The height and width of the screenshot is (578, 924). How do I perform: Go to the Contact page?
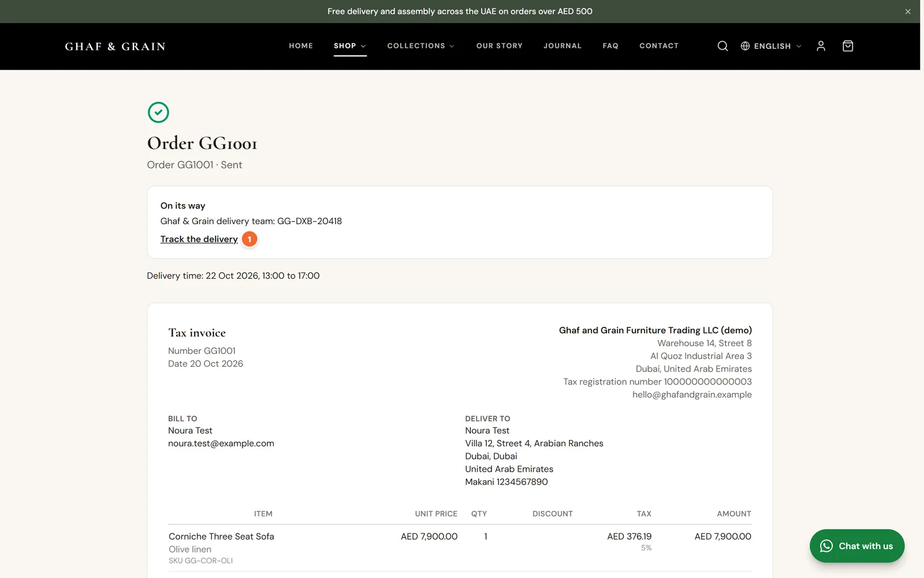click(x=659, y=46)
